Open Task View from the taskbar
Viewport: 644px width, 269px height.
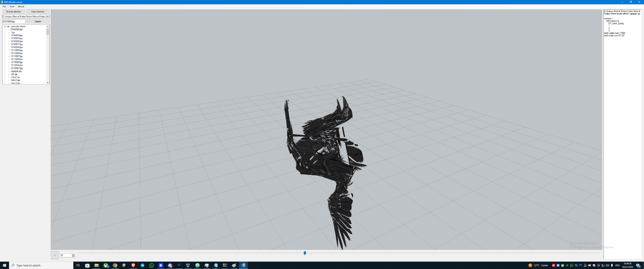[78, 265]
